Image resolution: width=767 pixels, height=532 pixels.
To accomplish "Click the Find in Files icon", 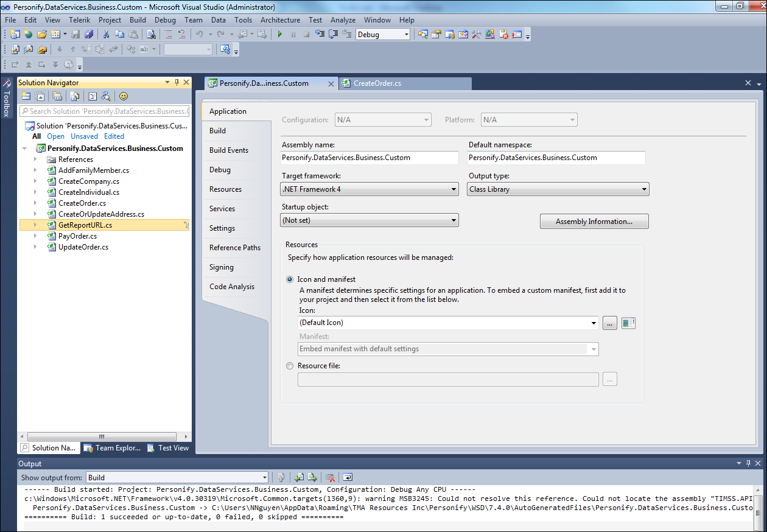I will click(x=151, y=35).
